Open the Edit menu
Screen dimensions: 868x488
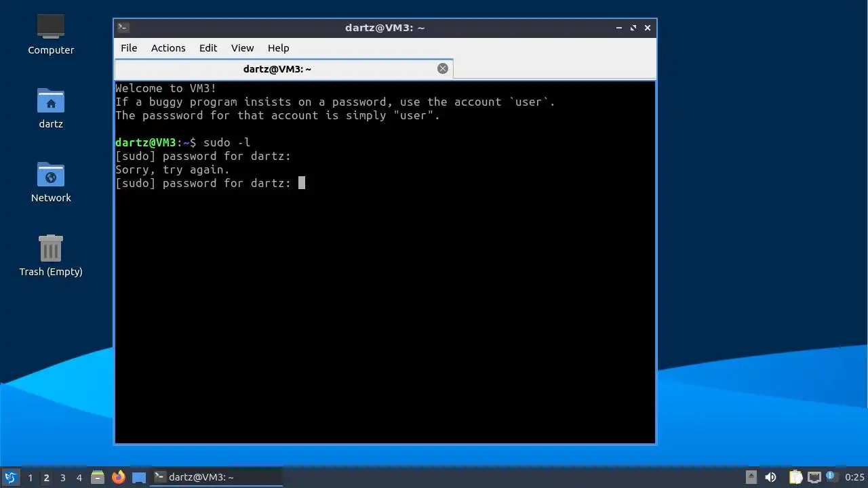click(208, 48)
